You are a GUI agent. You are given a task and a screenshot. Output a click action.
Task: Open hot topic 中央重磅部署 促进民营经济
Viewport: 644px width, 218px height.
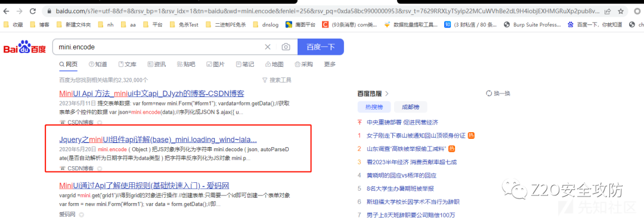pyautogui.click(x=402, y=122)
